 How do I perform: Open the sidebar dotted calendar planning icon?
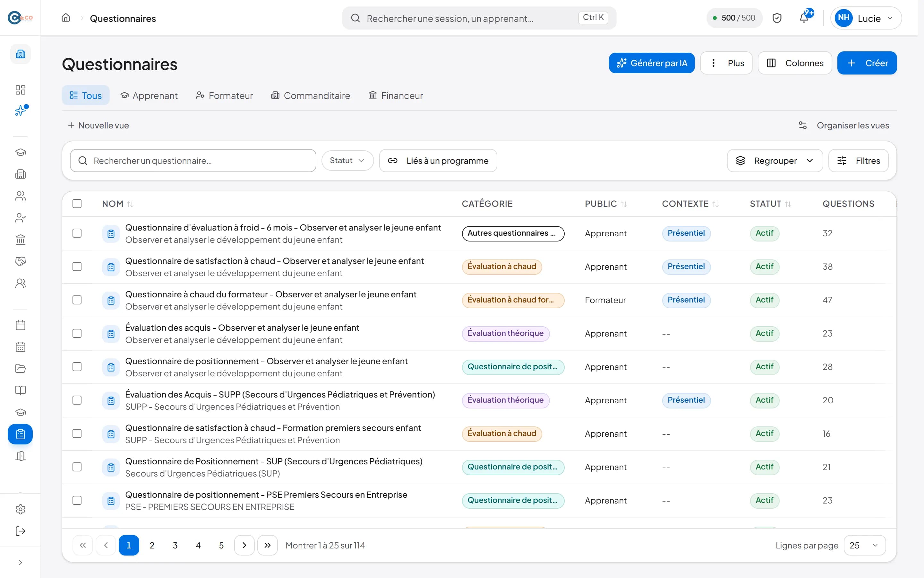click(x=20, y=347)
